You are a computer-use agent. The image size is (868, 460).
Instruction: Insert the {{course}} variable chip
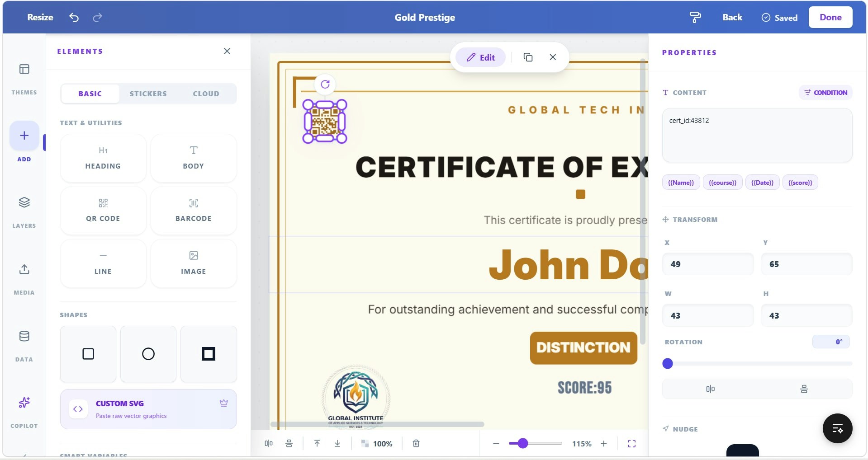click(x=722, y=183)
